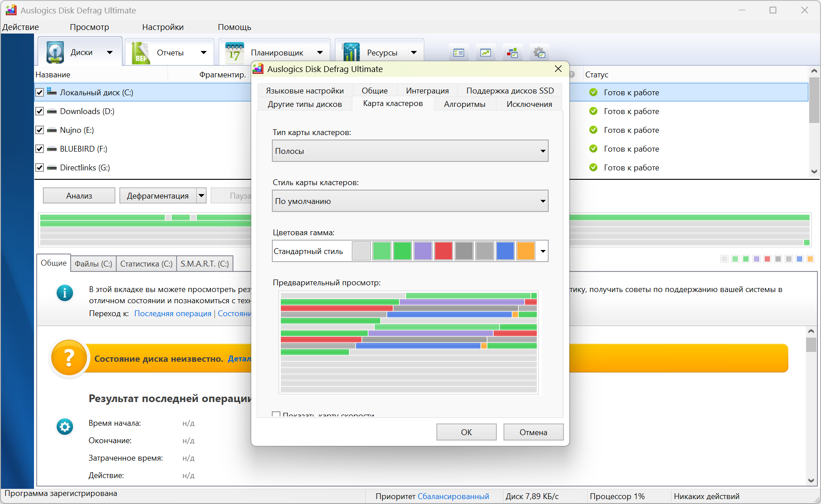821x504 pixels.
Task: Open the Просмотр menu
Action: (x=89, y=27)
